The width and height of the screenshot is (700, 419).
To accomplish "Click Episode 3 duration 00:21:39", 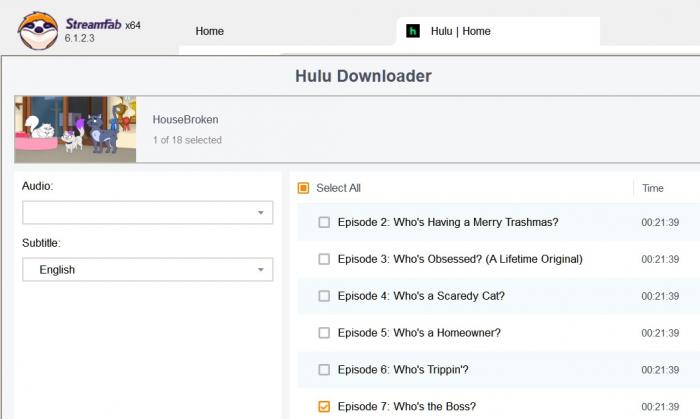I will pos(660,259).
